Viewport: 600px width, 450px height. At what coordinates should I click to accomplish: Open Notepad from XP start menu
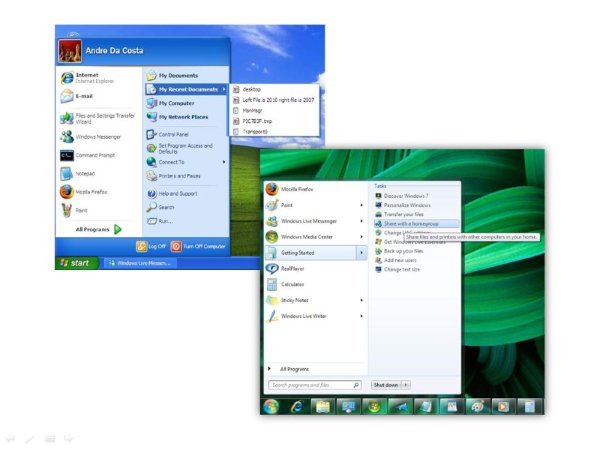coord(78,174)
